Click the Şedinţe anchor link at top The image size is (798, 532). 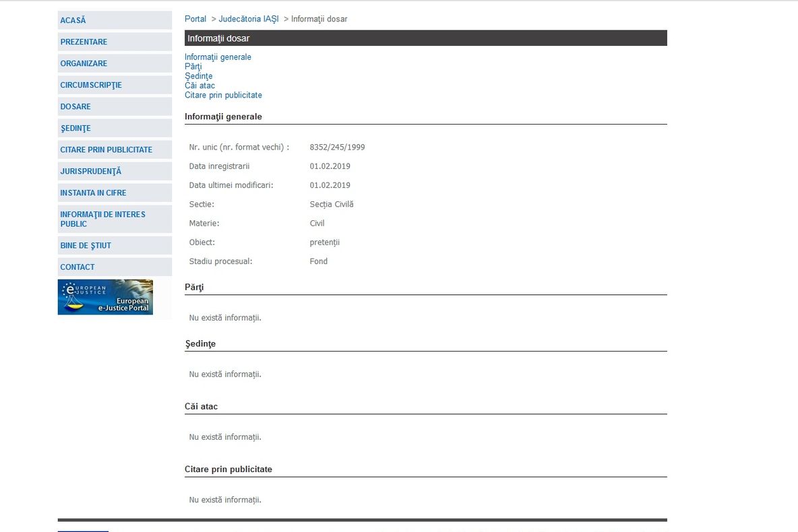click(x=198, y=76)
